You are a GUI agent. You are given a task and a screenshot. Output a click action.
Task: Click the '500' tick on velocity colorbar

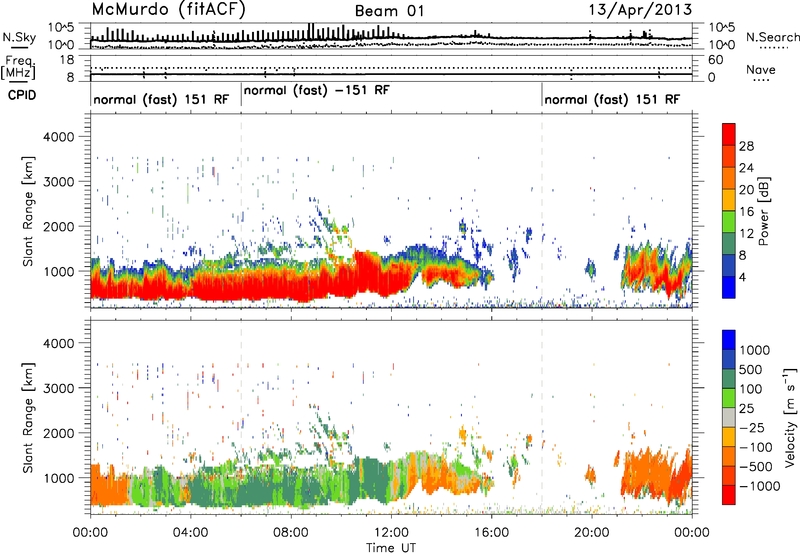(x=751, y=370)
